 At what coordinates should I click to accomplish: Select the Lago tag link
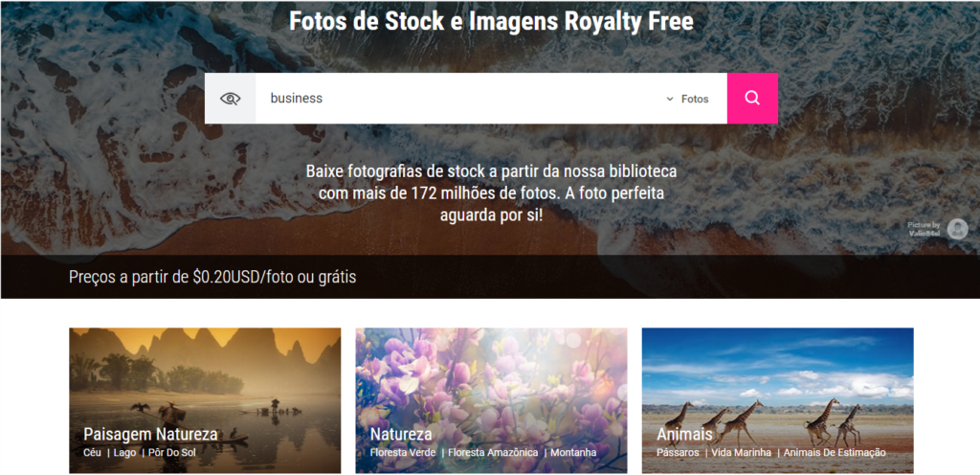(124, 453)
